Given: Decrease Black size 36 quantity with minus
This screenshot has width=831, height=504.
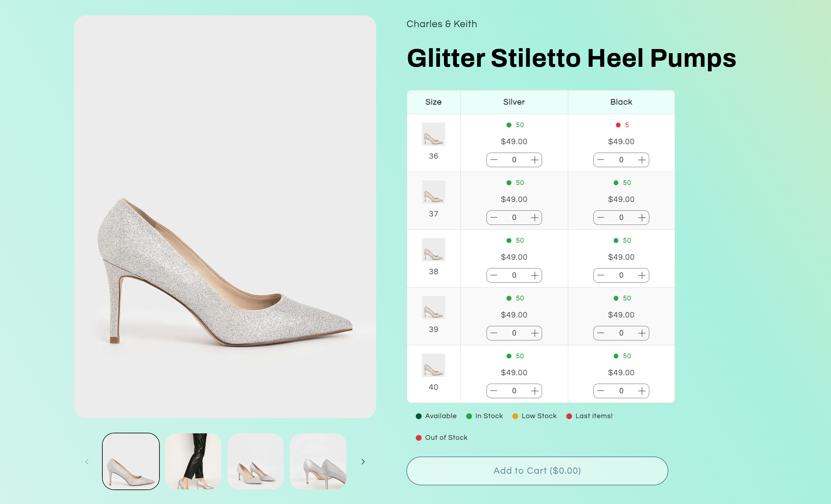Looking at the screenshot, I should pyautogui.click(x=601, y=160).
